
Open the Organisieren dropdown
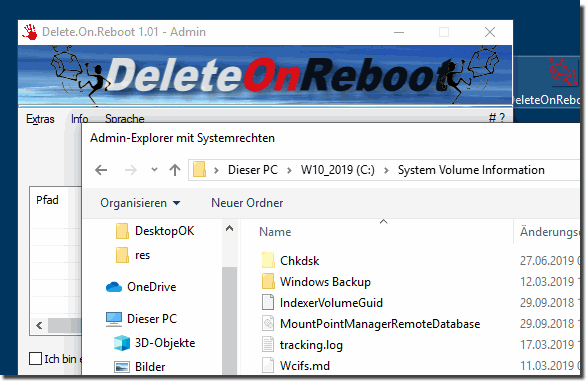click(x=140, y=203)
